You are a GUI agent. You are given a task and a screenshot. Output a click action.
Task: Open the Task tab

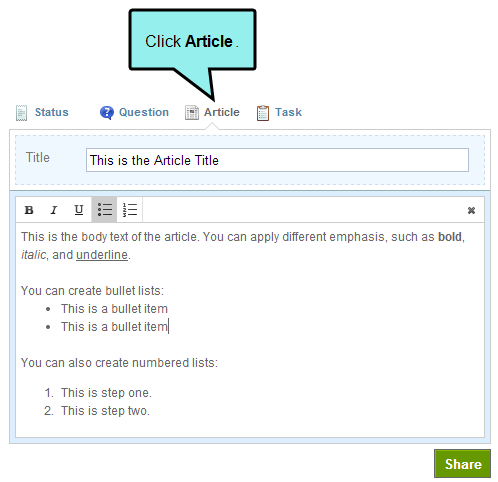288,112
